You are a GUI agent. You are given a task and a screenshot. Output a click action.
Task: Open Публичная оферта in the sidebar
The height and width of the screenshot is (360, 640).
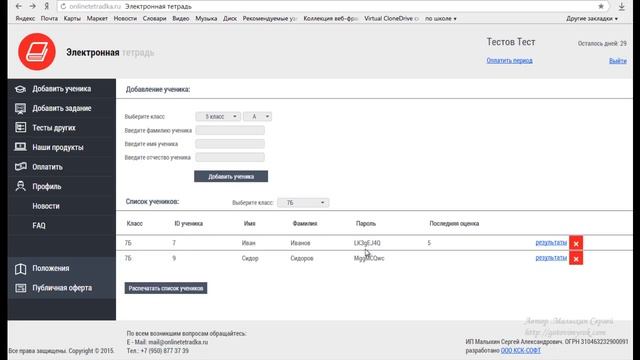pos(62,288)
